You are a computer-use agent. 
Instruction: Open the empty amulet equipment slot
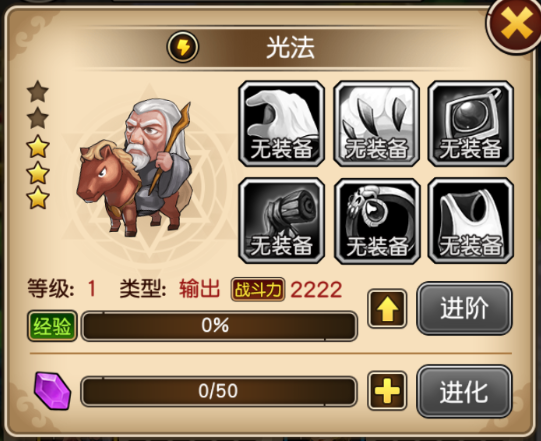[x=471, y=124]
